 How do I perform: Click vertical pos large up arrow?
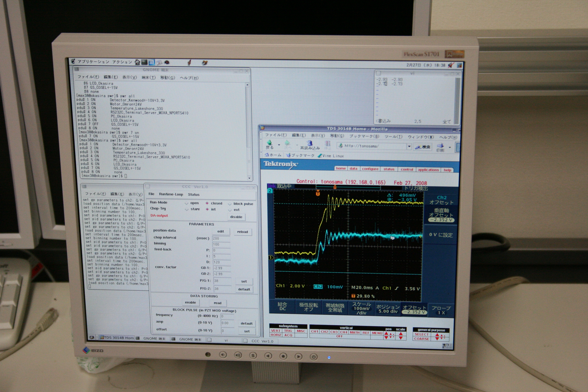pos(386,333)
